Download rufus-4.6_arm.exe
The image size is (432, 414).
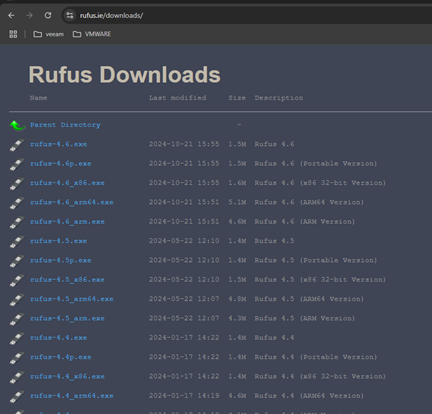(x=67, y=221)
